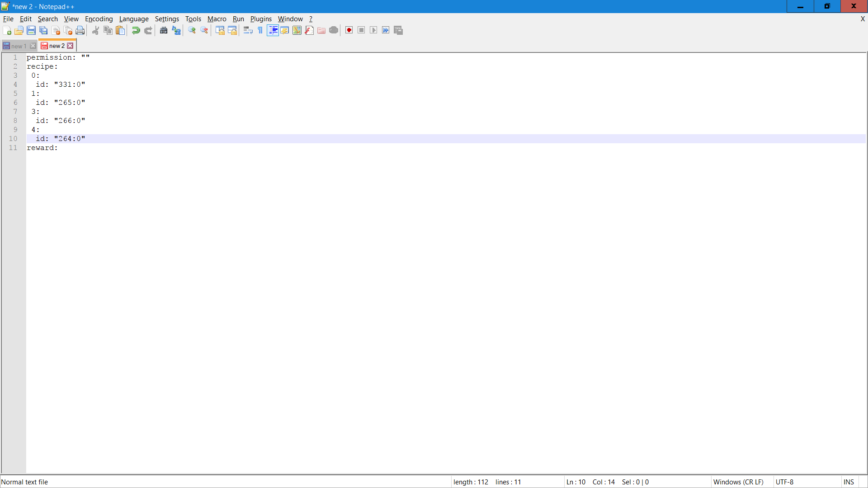Click the Define your language icon
868x488 pixels.
tap(284, 30)
